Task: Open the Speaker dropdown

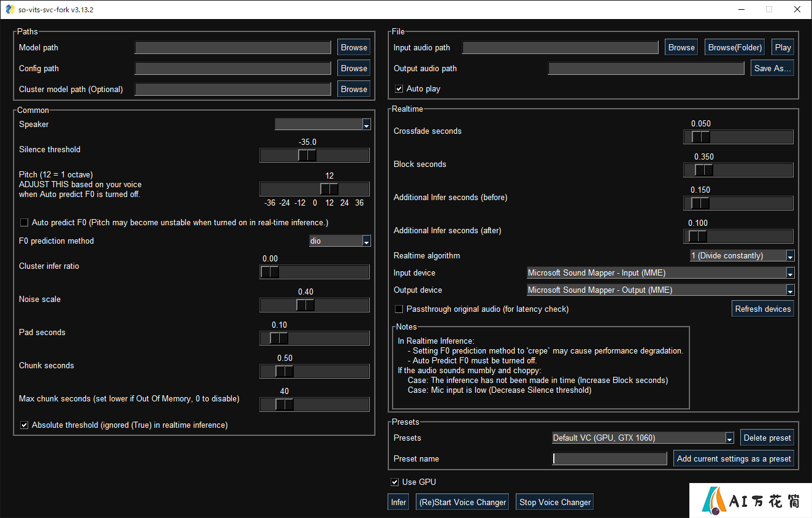Action: [x=367, y=125]
